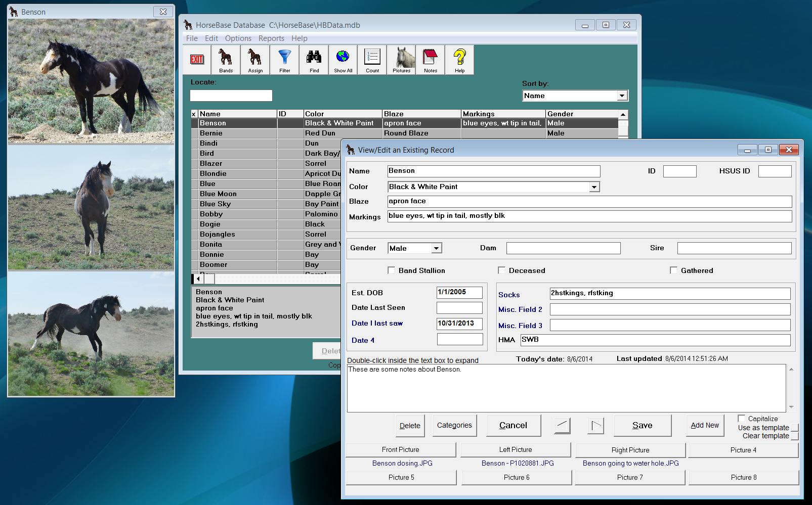Image resolution: width=812 pixels, height=505 pixels.
Task: Click the Left Picture button
Action: coord(516,449)
